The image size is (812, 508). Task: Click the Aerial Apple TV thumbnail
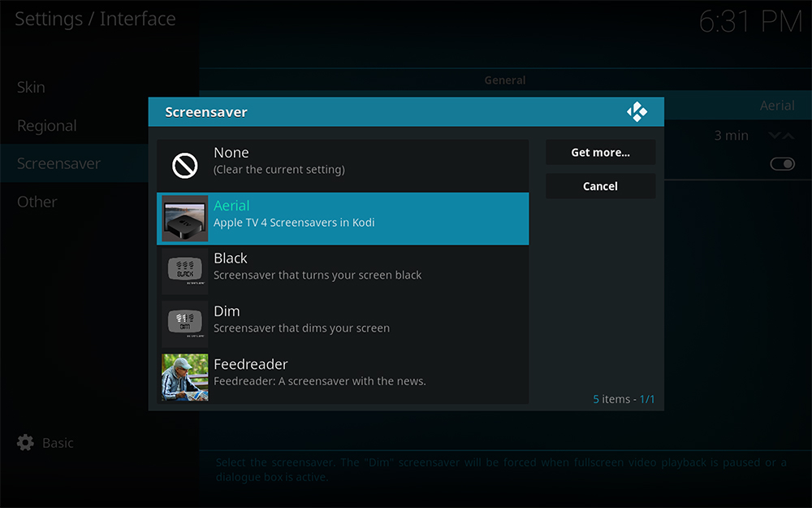[185, 218]
